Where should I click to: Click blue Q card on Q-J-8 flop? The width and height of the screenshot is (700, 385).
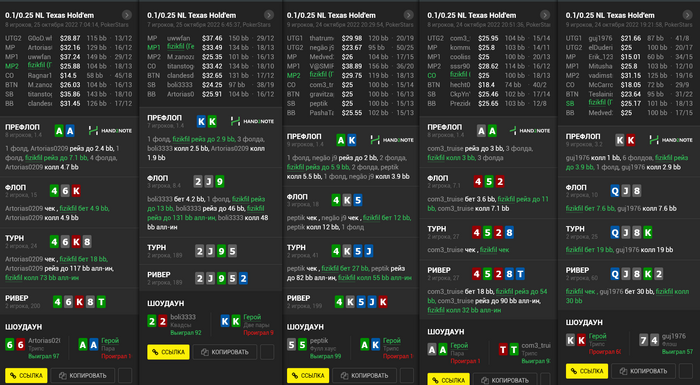tap(615, 191)
